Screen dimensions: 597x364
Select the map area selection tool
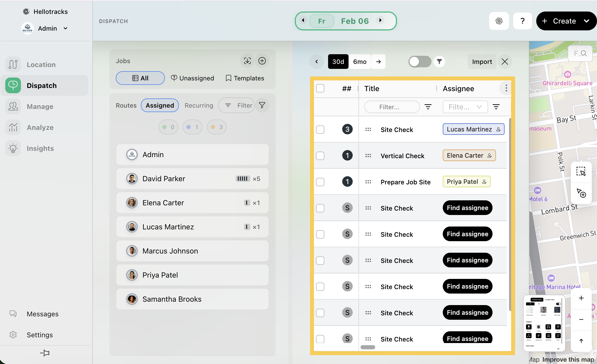point(581,172)
